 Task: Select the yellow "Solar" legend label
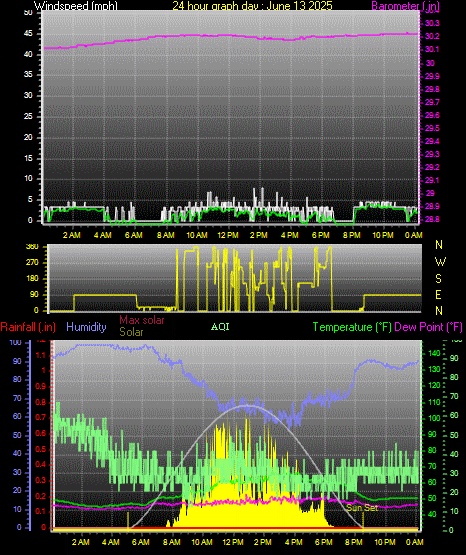131,332
